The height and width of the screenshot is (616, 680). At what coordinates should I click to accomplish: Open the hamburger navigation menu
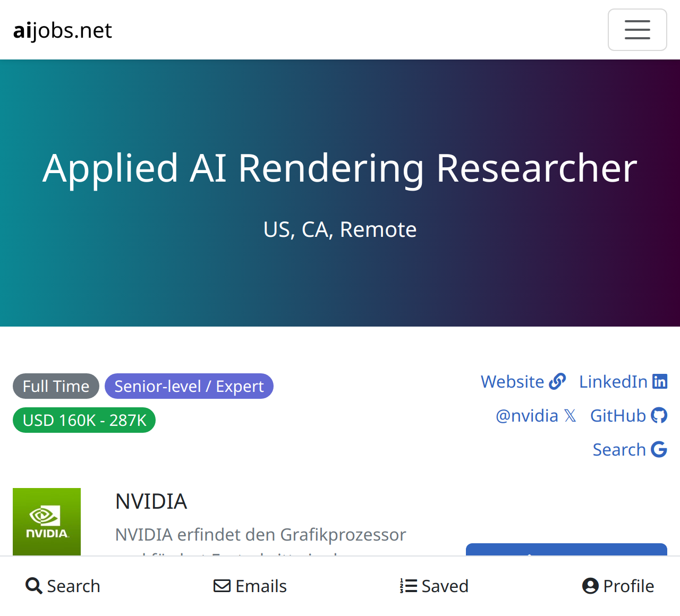point(637,30)
